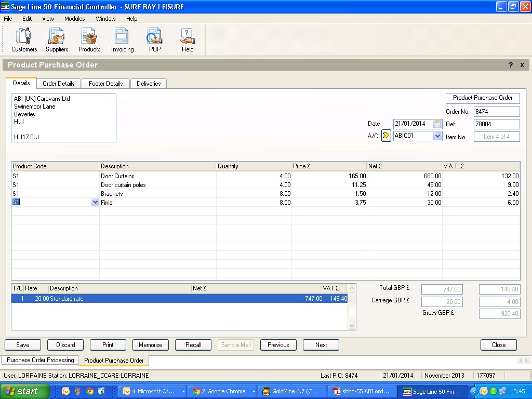The image size is (532, 399).
Task: Click the Save button
Action: tap(23, 345)
